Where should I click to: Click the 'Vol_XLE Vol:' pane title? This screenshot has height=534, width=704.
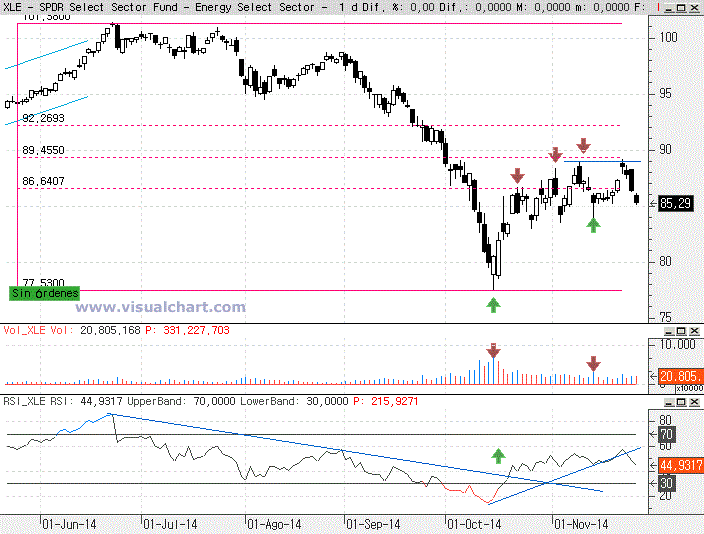pyautogui.click(x=39, y=330)
